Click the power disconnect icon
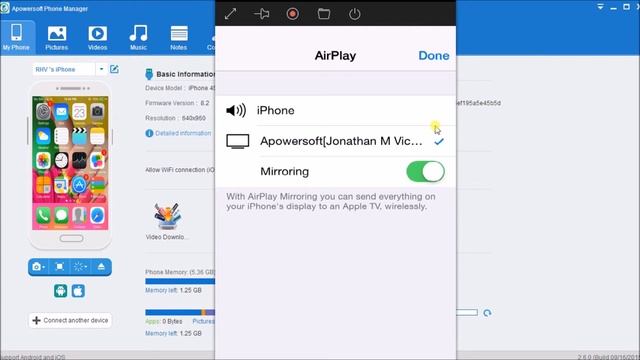Image resolution: width=640 pixels, height=360 pixels. [354, 14]
